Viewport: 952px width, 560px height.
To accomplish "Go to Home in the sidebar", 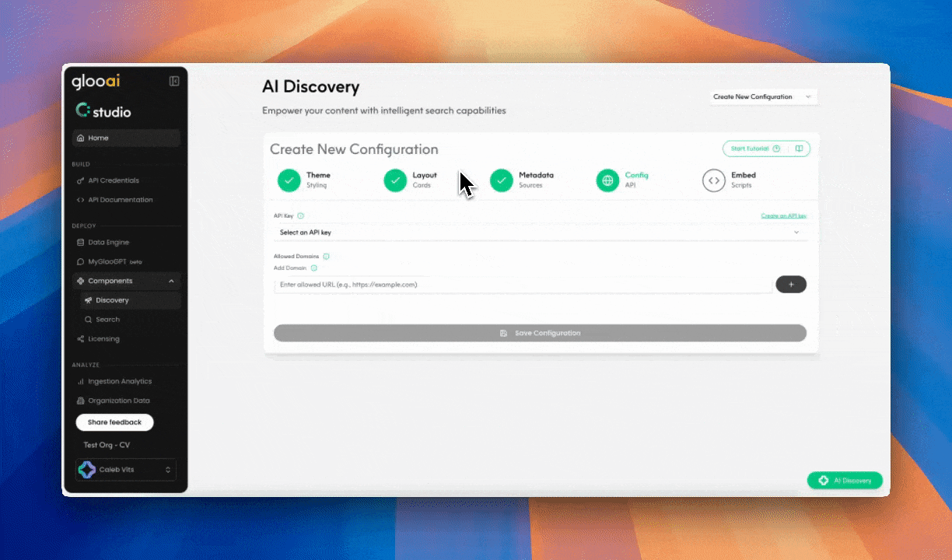I will click(126, 138).
